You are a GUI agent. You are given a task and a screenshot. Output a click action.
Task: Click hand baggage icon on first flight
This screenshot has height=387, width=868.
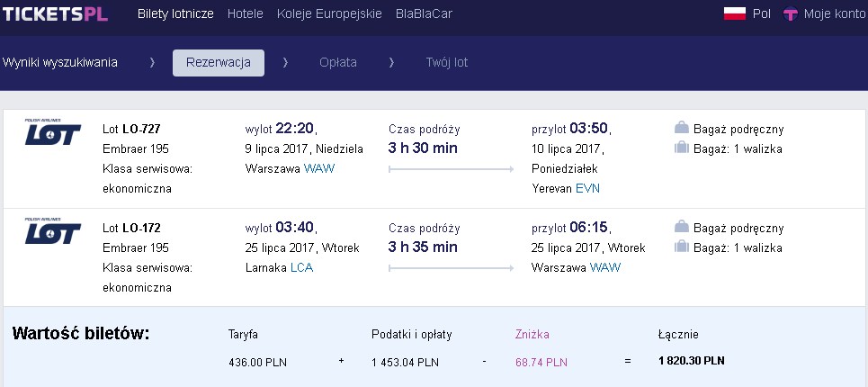click(682, 129)
